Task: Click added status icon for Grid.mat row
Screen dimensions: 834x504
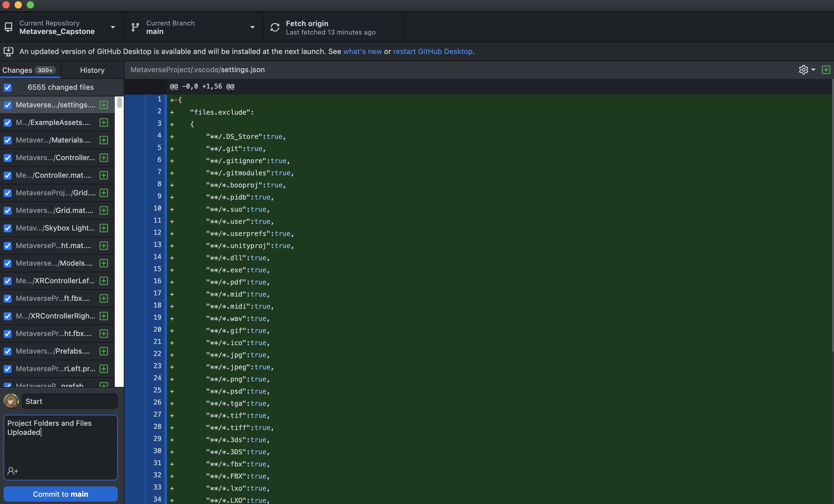Action: pyautogui.click(x=104, y=210)
